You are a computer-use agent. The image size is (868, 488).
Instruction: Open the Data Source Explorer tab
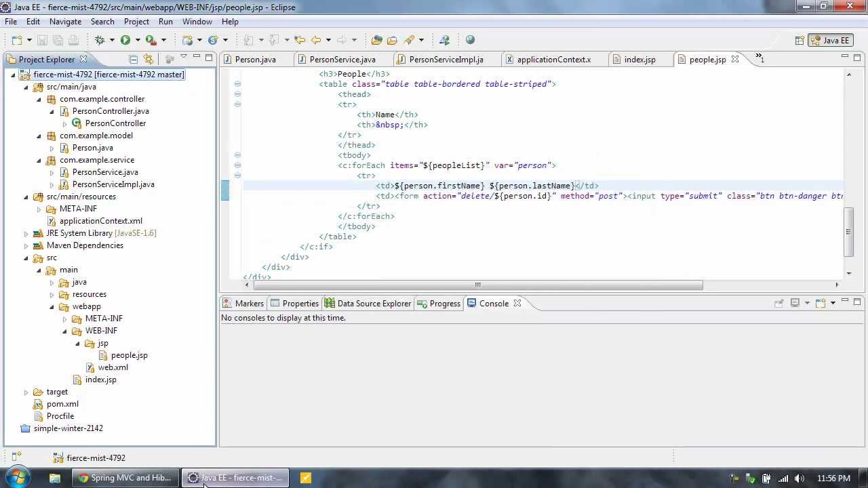click(x=368, y=303)
